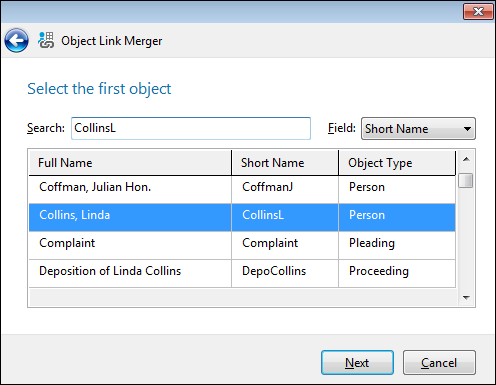The height and width of the screenshot is (385, 496).
Task: Select the Collins, Linda row
Action: click(x=242, y=217)
